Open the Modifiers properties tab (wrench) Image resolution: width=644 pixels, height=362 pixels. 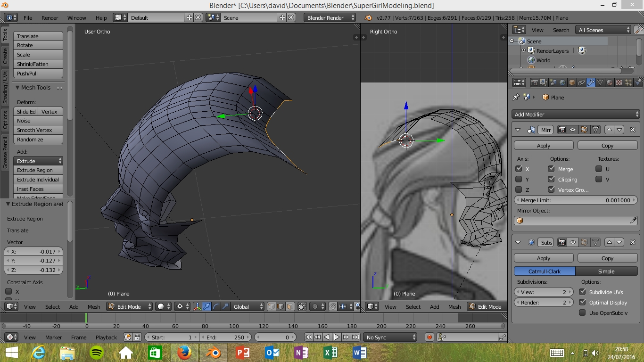click(591, 82)
